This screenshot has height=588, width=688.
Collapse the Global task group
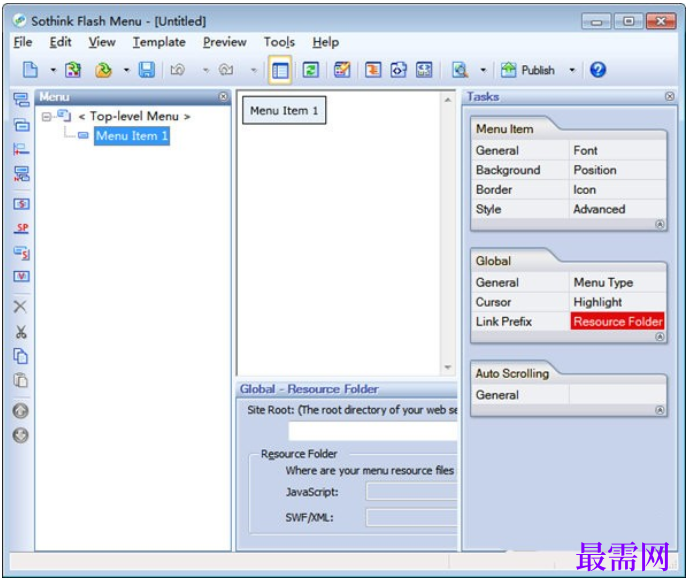pyautogui.click(x=659, y=337)
